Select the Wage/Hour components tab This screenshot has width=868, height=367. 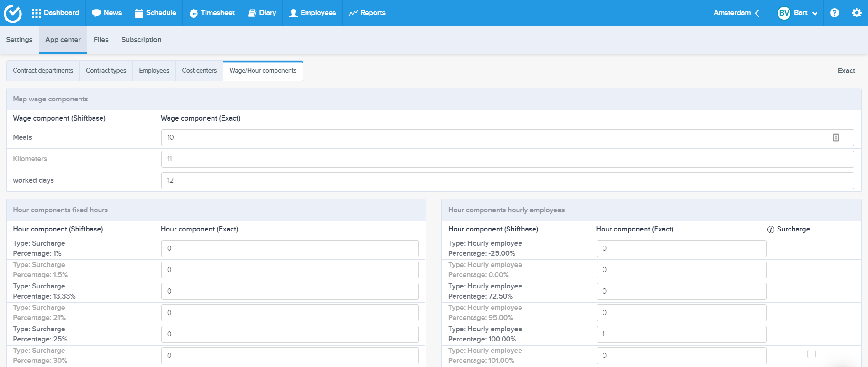[x=263, y=71]
